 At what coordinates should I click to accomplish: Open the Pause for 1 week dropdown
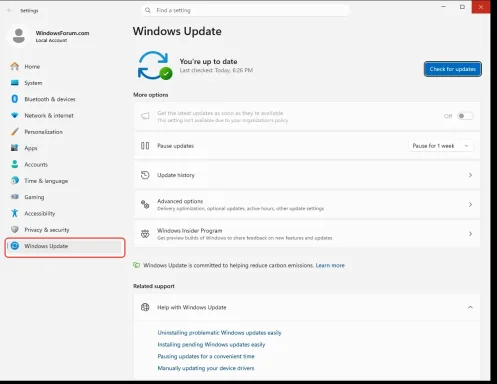tap(441, 146)
